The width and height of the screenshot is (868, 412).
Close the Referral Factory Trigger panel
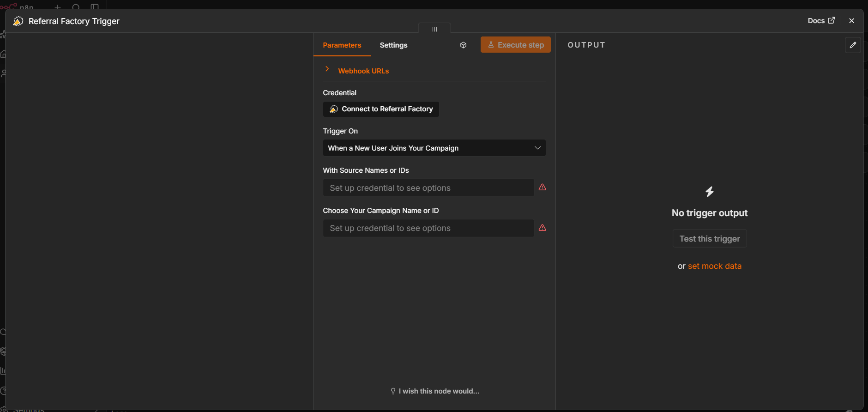[x=852, y=21]
